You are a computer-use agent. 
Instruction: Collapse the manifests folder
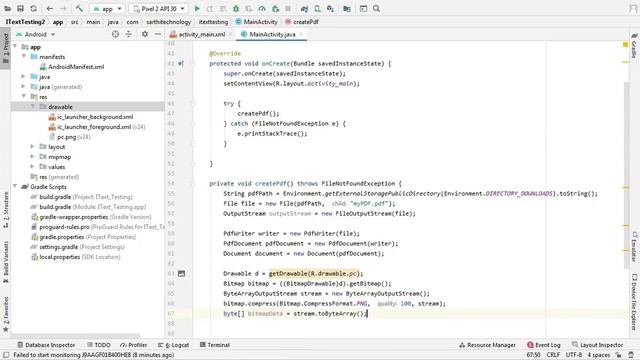24,56
